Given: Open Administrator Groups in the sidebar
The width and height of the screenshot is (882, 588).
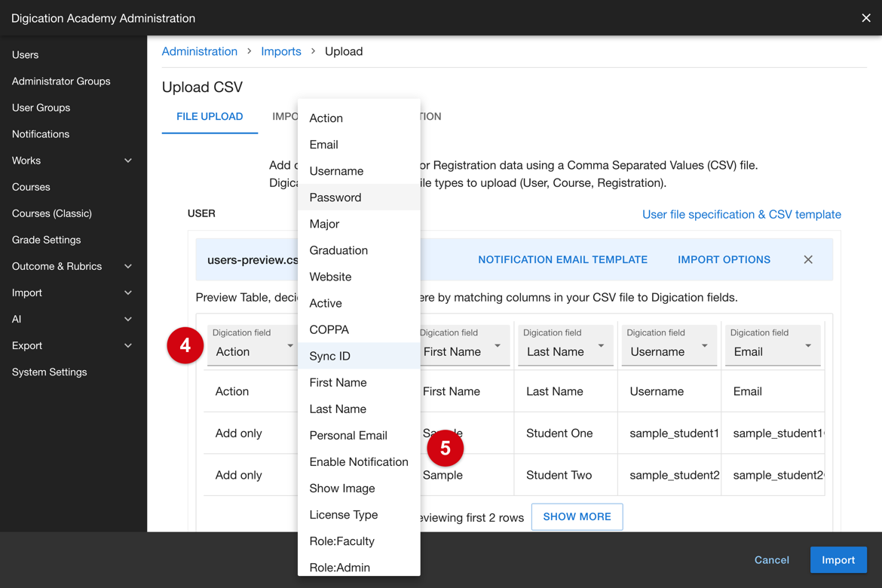Looking at the screenshot, I should pos(61,81).
